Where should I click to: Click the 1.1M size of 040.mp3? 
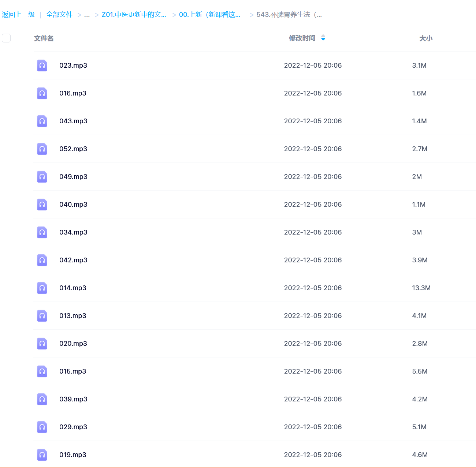(419, 205)
